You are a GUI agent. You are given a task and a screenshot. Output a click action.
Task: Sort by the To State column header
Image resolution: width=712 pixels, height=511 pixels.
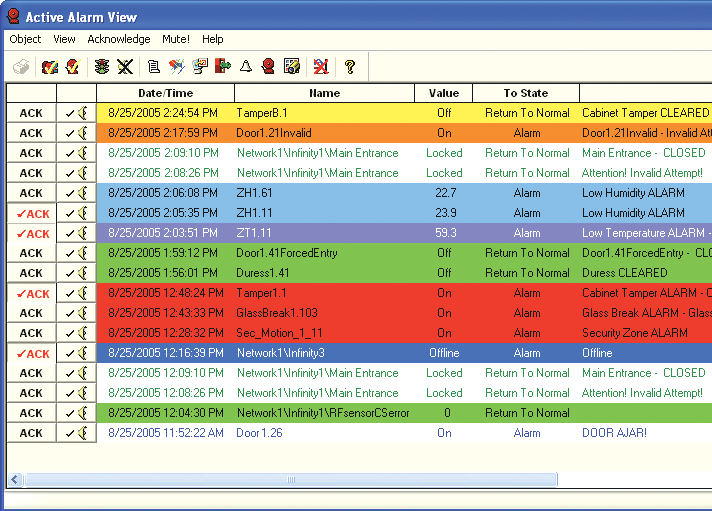point(526,93)
